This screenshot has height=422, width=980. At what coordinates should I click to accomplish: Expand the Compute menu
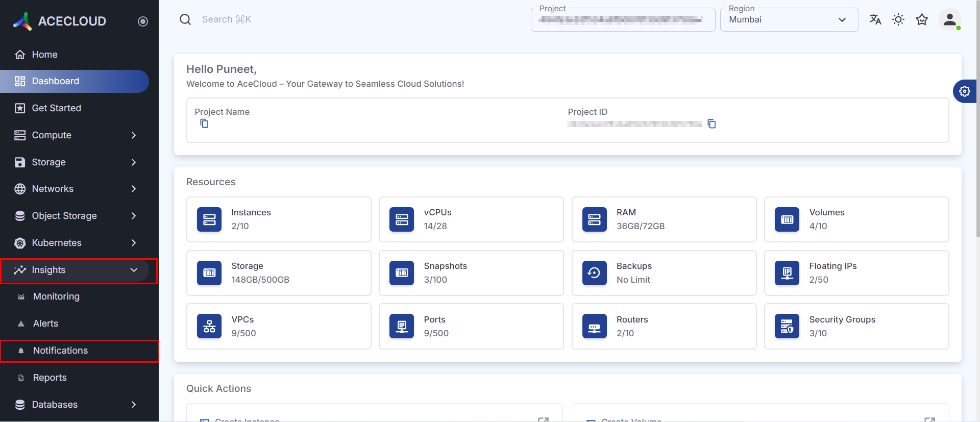77,135
